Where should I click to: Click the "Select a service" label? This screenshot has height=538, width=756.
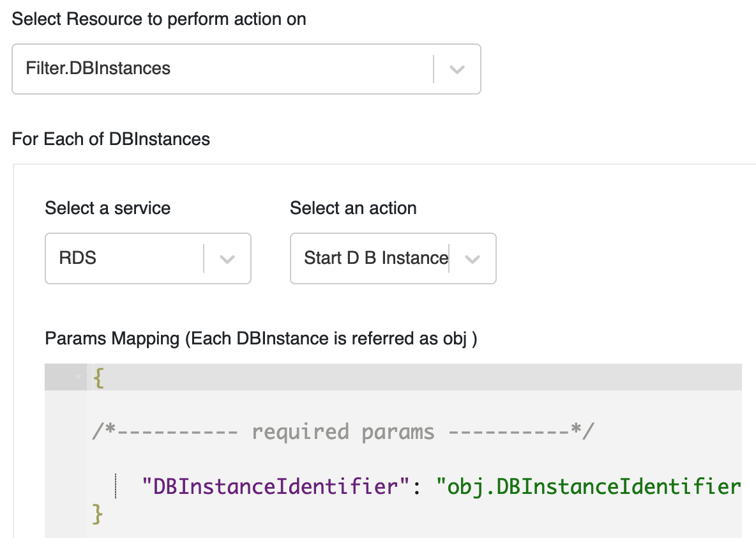click(107, 208)
